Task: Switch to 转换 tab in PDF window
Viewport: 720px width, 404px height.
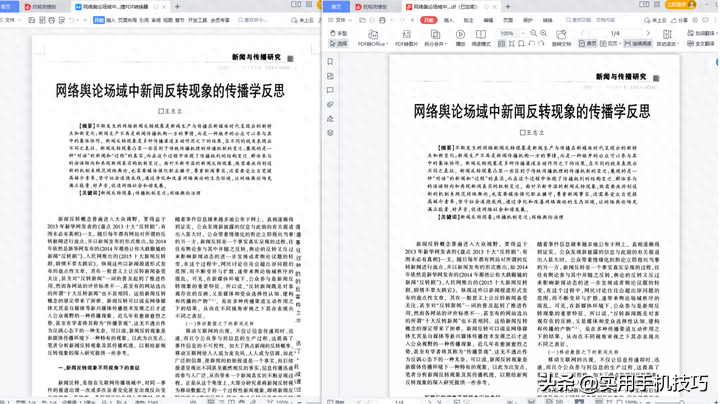Action: (548, 20)
